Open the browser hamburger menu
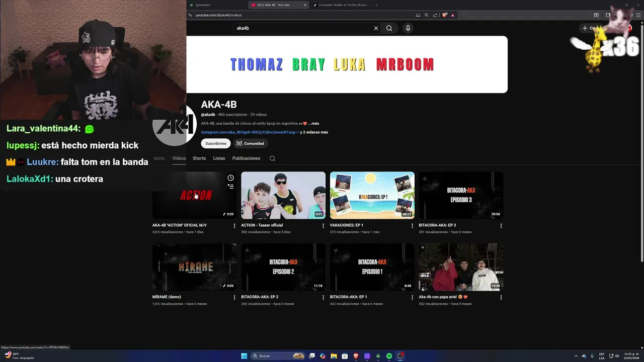The height and width of the screenshot is (362, 644). point(638,15)
